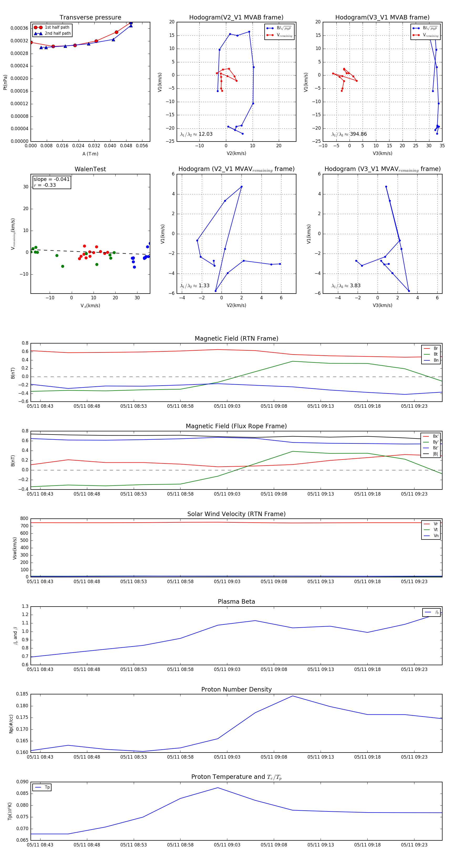Click the '0.185' tick on the Np axis
473x868 pixels.
coord(22,694)
